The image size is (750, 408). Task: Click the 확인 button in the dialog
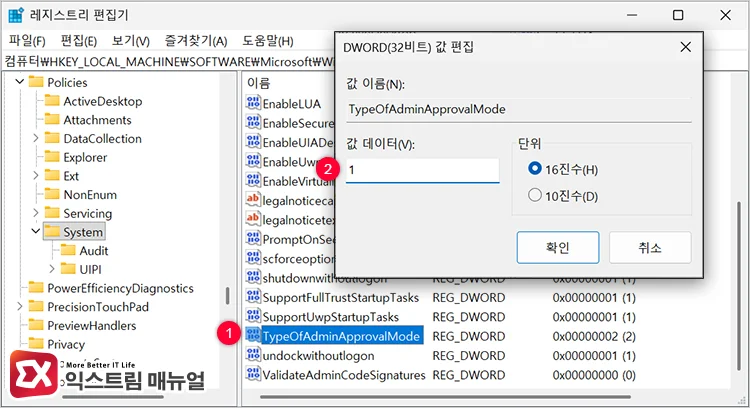558,247
